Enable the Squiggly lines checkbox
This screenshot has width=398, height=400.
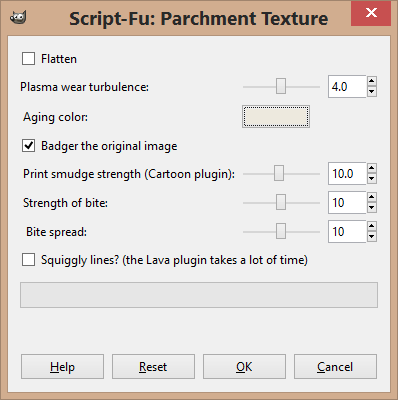pos(28,260)
